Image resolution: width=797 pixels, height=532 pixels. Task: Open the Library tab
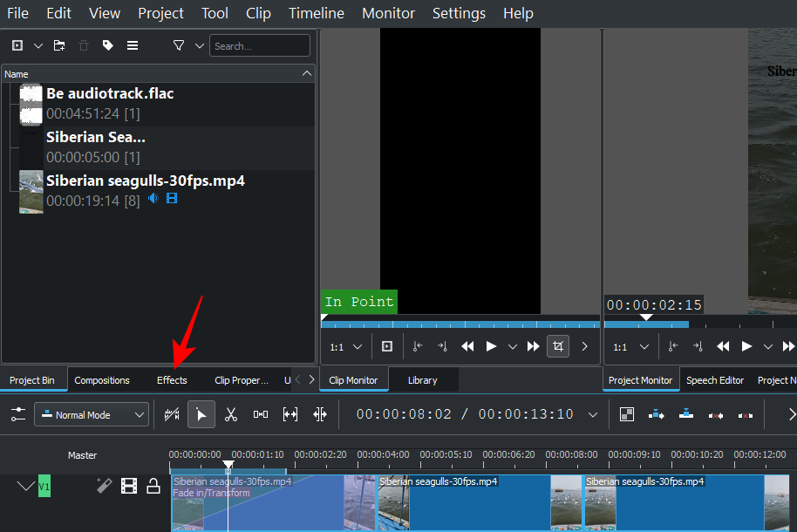click(423, 380)
